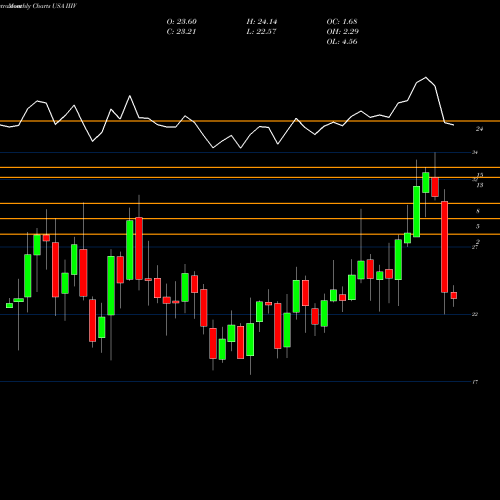The image size is (500, 500).
Task: Click the 24 label beside the indicator line
Action: (x=479, y=129)
